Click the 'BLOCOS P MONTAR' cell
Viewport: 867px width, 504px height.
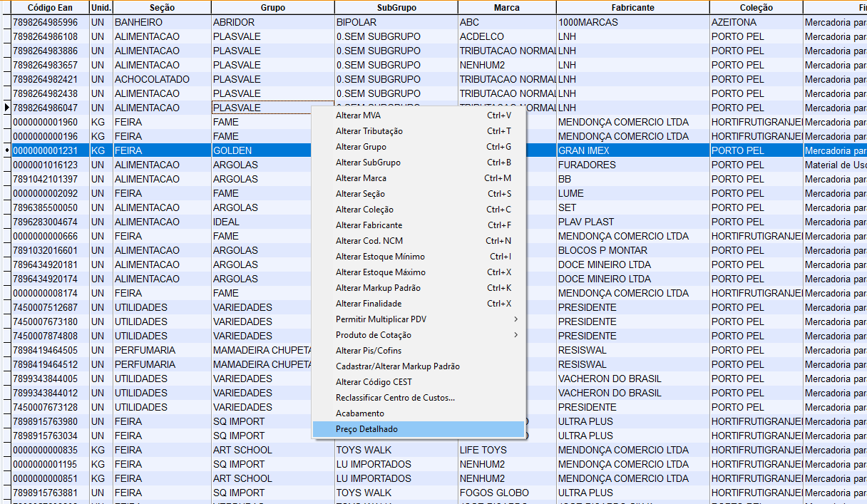click(x=602, y=250)
